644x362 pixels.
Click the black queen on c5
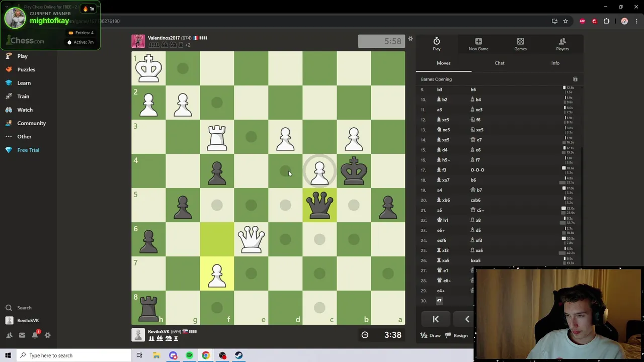[319, 205]
